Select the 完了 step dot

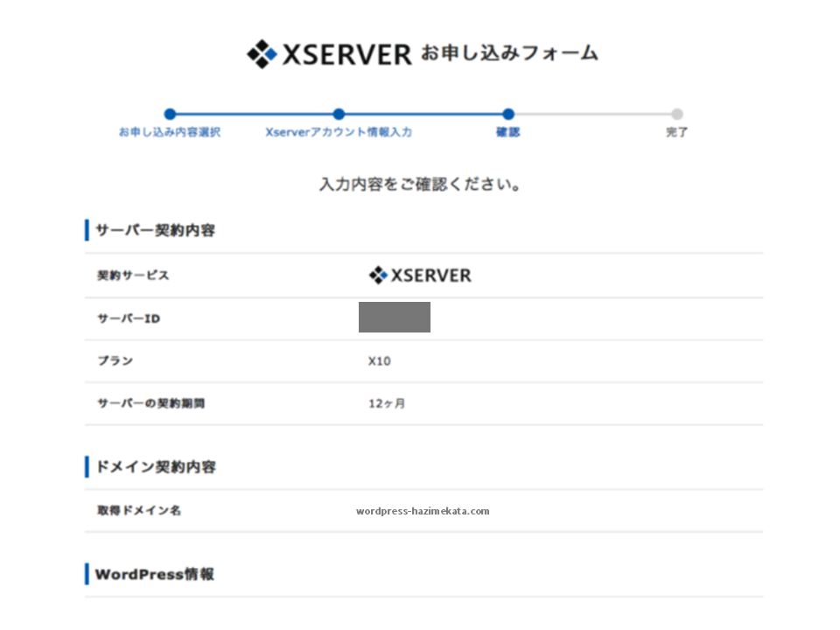coord(677,114)
